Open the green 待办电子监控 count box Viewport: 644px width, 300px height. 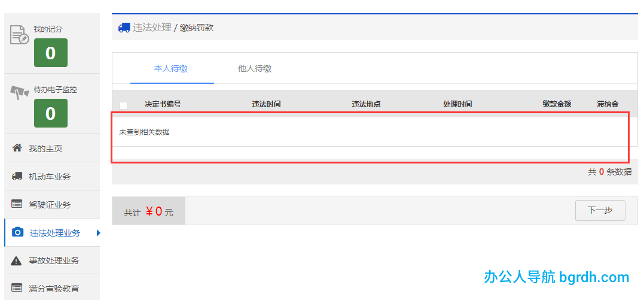pos(50,113)
